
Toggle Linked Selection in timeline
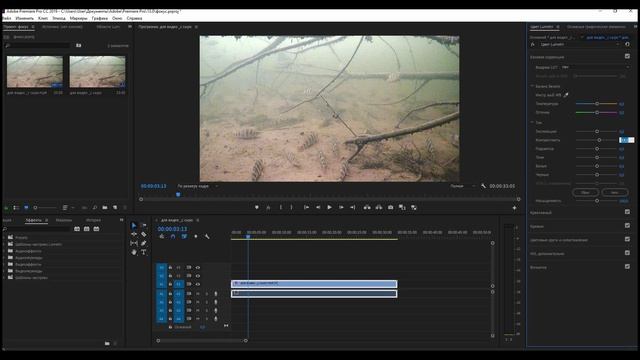click(x=184, y=236)
